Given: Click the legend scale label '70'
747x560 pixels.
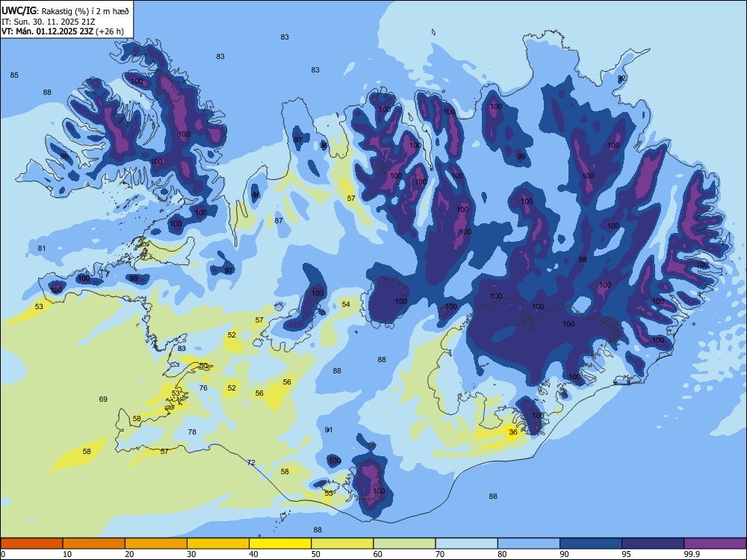Looking at the screenshot, I should coord(440,554).
